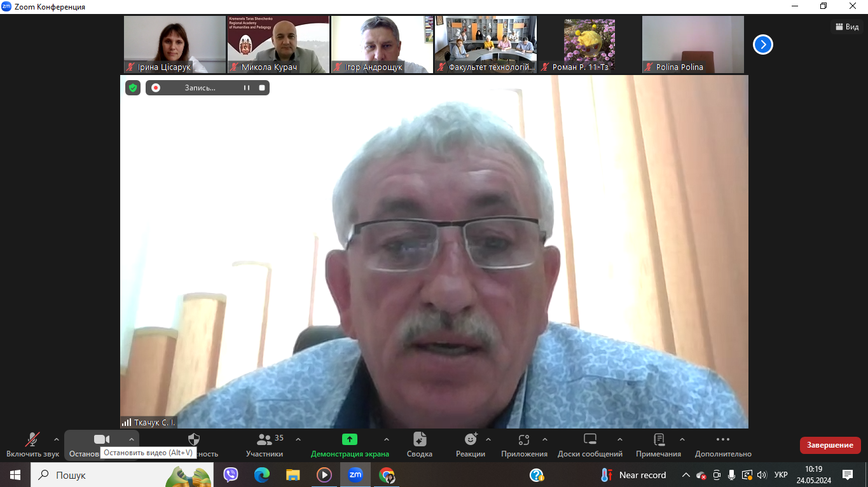Open the Приложения apps panel
Screen dimensions: 868x487
523,444
